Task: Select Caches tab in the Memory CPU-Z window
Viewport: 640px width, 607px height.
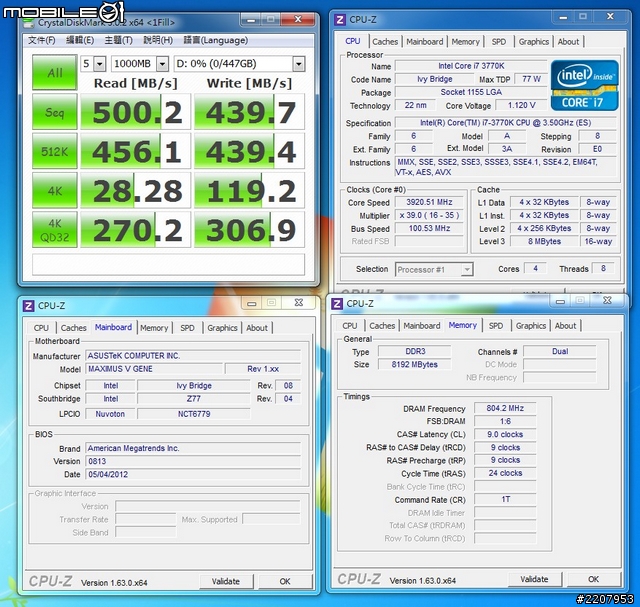Action: click(382, 326)
